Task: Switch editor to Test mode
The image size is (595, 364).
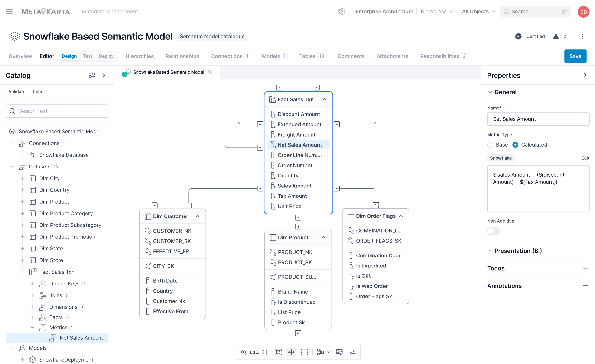Action: pos(88,56)
